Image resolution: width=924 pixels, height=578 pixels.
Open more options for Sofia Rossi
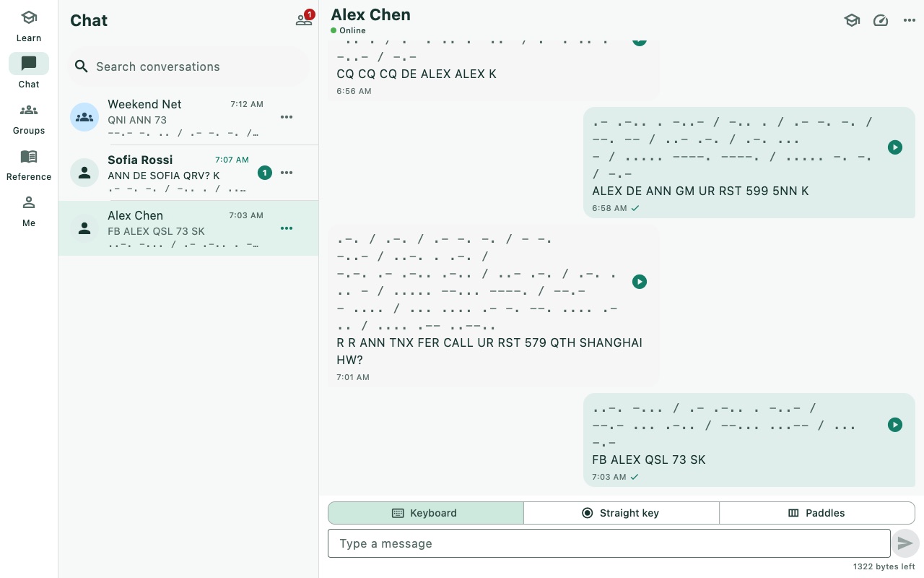287,173
